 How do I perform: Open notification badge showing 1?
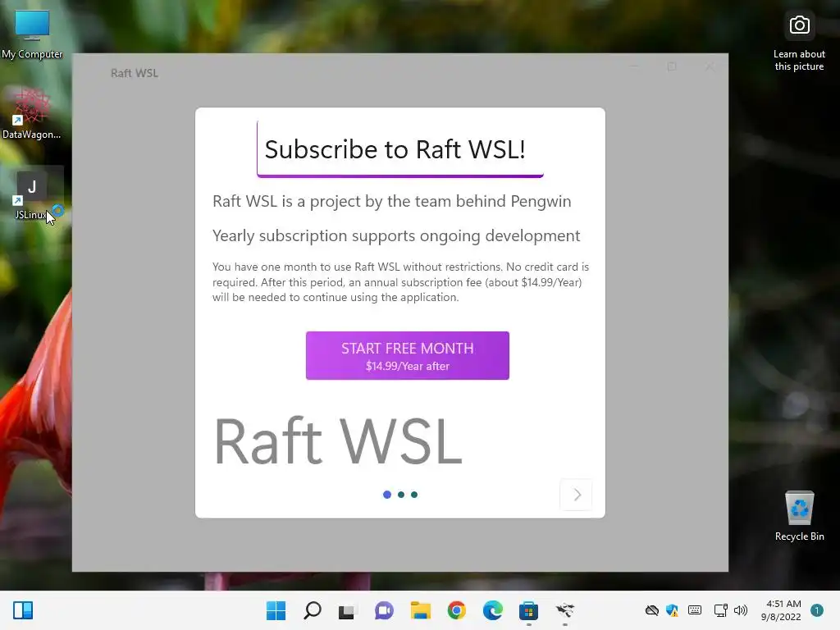817,610
